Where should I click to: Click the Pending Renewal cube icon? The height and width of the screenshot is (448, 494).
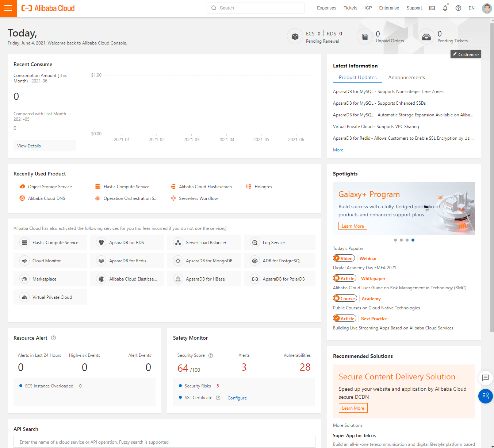click(295, 36)
